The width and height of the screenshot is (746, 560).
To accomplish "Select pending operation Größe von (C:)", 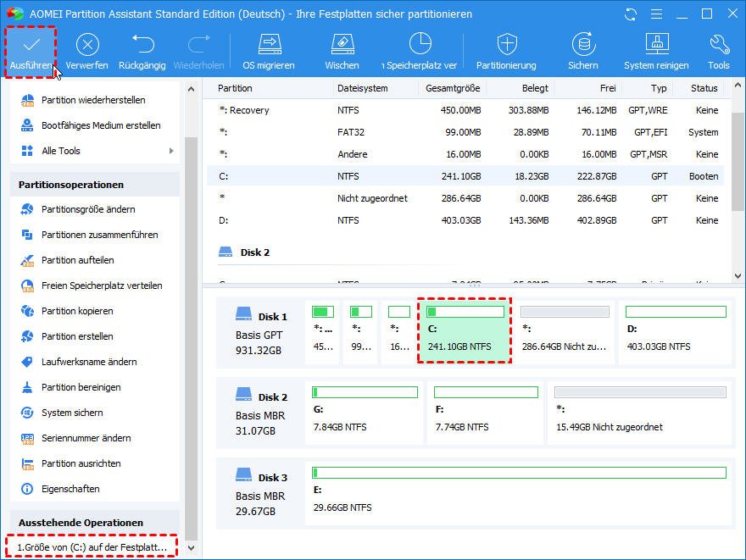I will (x=91, y=547).
